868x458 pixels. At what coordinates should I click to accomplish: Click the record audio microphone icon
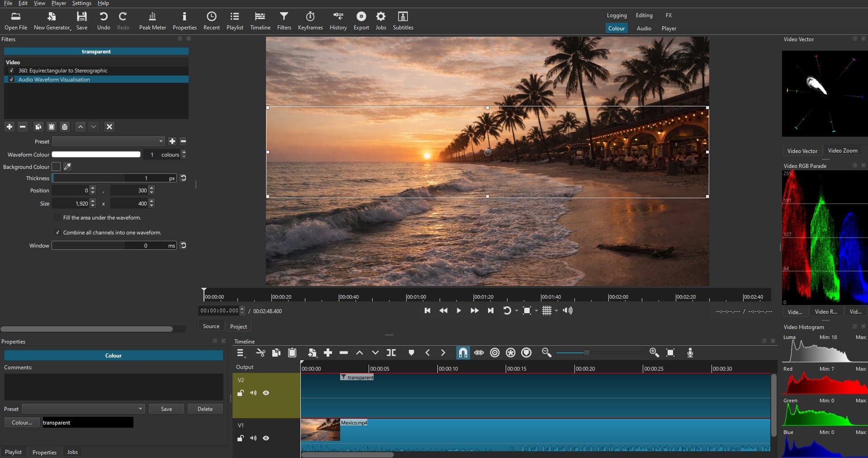[x=690, y=353]
